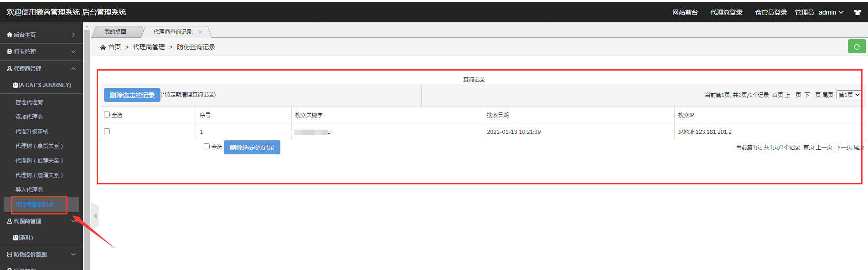Expand the 后台主页 chevron
Image resolution: width=868 pixels, height=270 pixels.
point(73,35)
